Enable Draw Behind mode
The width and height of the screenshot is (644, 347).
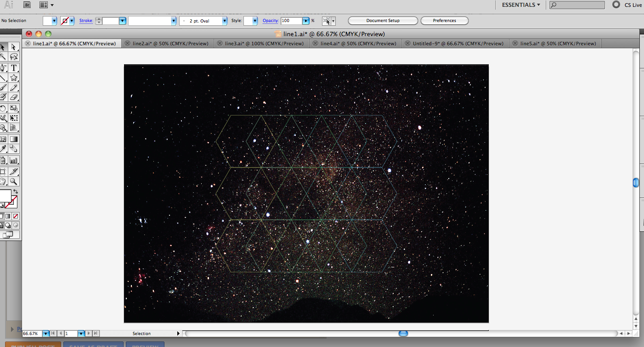[9, 225]
